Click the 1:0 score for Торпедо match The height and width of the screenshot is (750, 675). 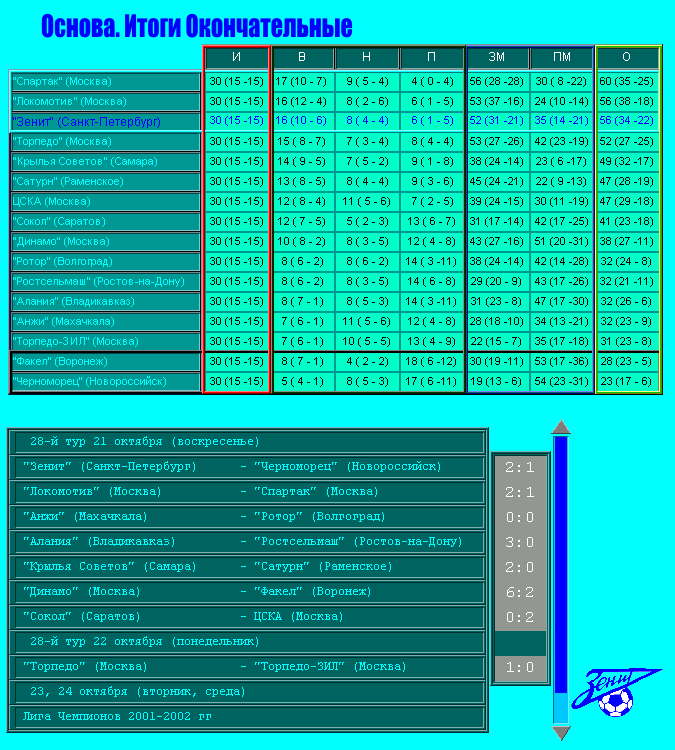pyautogui.click(x=520, y=667)
